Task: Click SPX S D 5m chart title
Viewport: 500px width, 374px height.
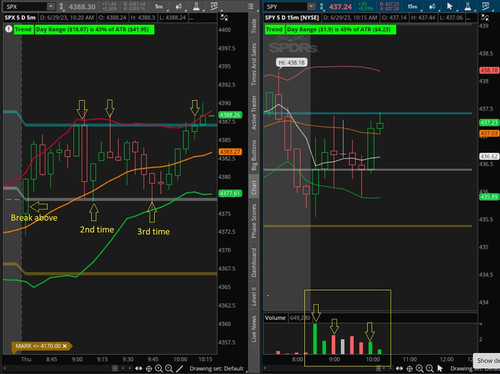Action: pos(20,18)
